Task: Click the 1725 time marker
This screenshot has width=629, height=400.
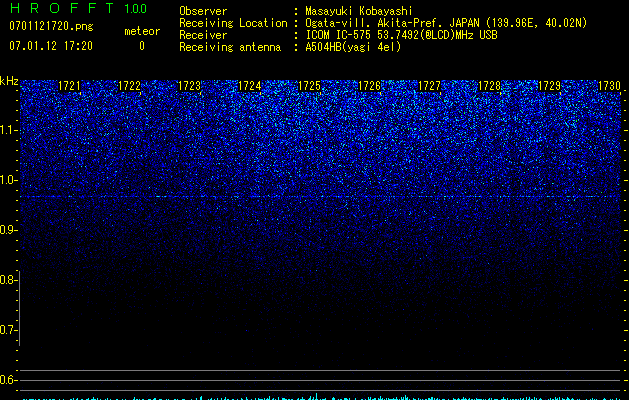Action: (x=309, y=86)
